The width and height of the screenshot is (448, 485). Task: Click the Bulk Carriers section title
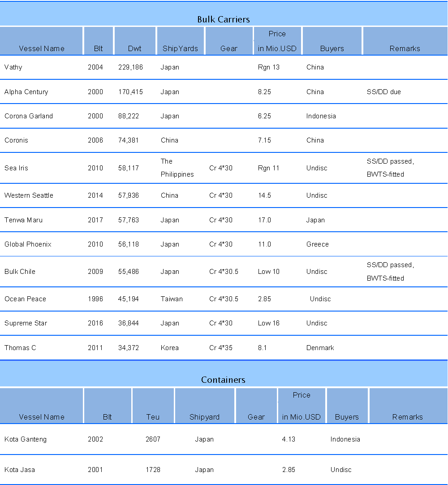coord(223,19)
